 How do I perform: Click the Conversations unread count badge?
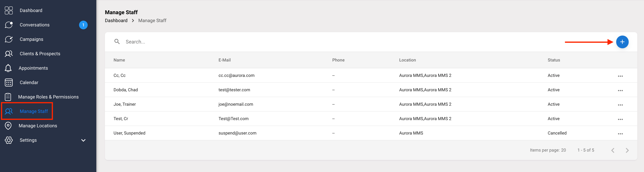point(83,25)
